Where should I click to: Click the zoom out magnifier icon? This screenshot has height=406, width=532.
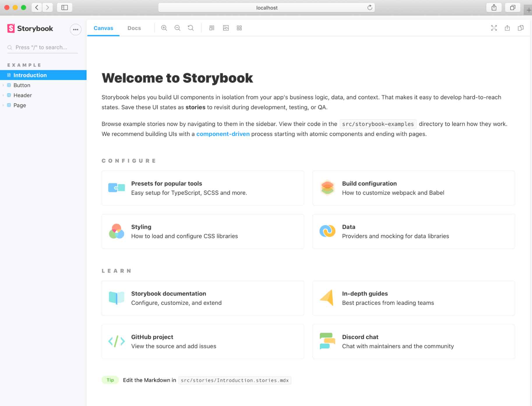pos(177,28)
